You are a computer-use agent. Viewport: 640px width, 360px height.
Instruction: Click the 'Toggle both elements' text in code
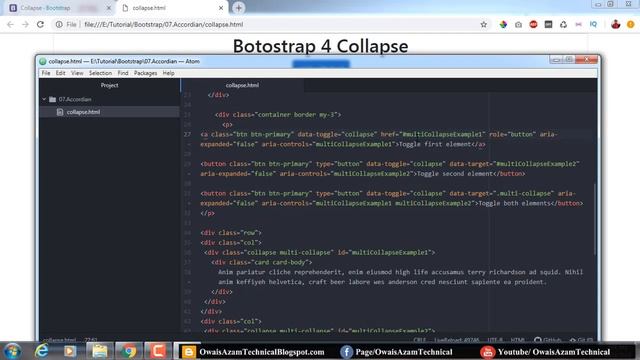(514, 203)
